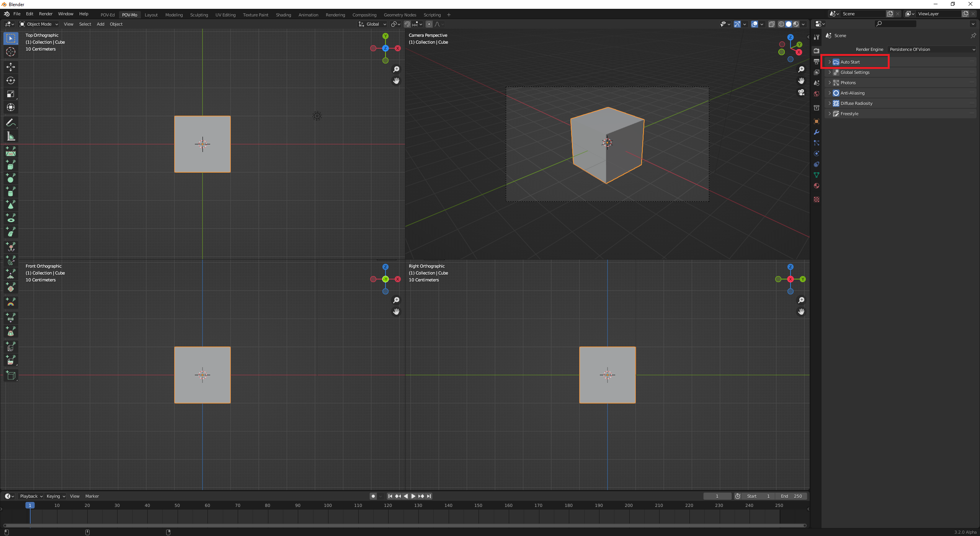The width and height of the screenshot is (980, 536).
Task: Switch to the Shading workspace tab
Action: click(283, 15)
